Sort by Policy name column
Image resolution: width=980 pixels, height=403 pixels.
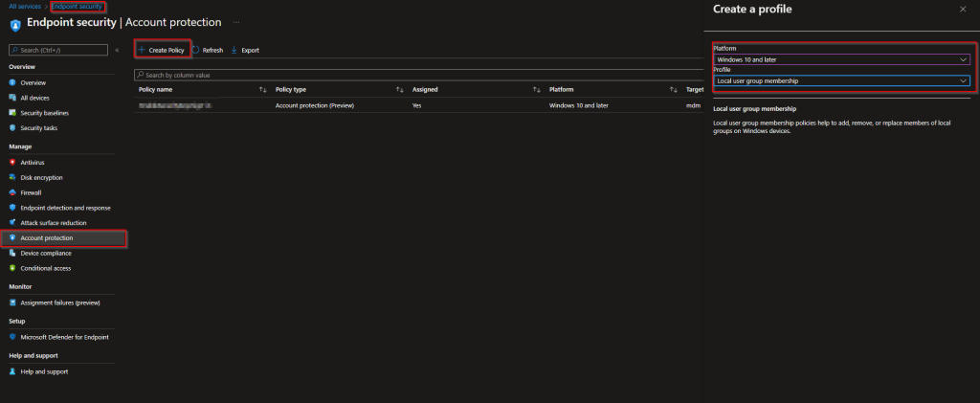[x=263, y=89]
